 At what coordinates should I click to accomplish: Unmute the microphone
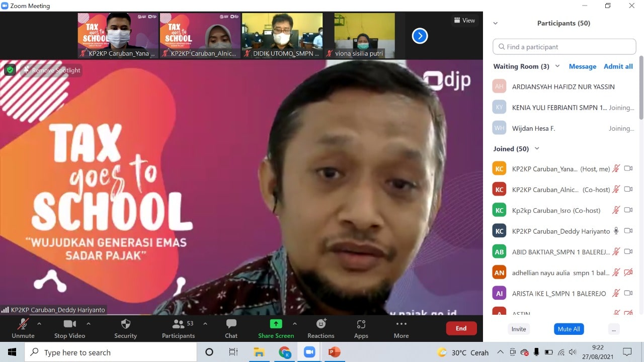pyautogui.click(x=23, y=328)
